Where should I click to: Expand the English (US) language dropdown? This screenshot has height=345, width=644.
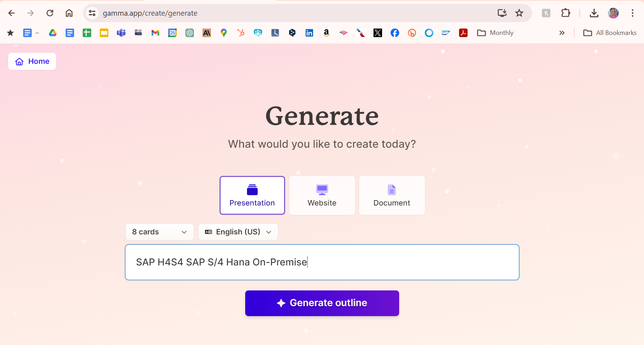(x=238, y=232)
